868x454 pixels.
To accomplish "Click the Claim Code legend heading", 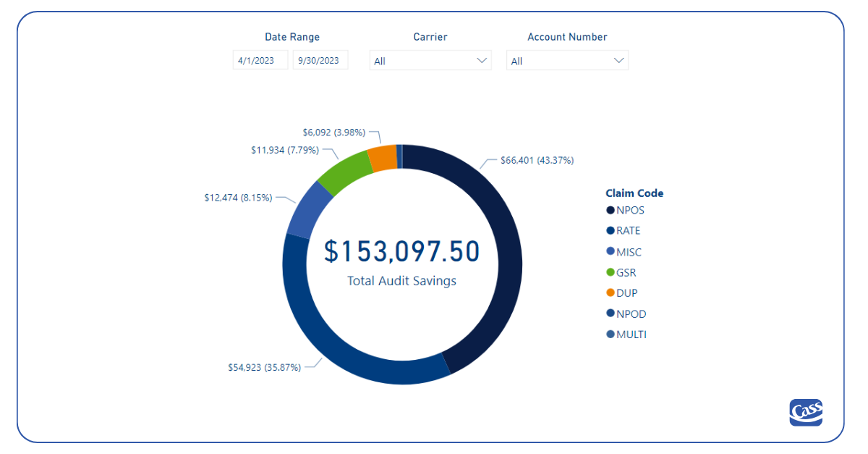I will point(634,193).
